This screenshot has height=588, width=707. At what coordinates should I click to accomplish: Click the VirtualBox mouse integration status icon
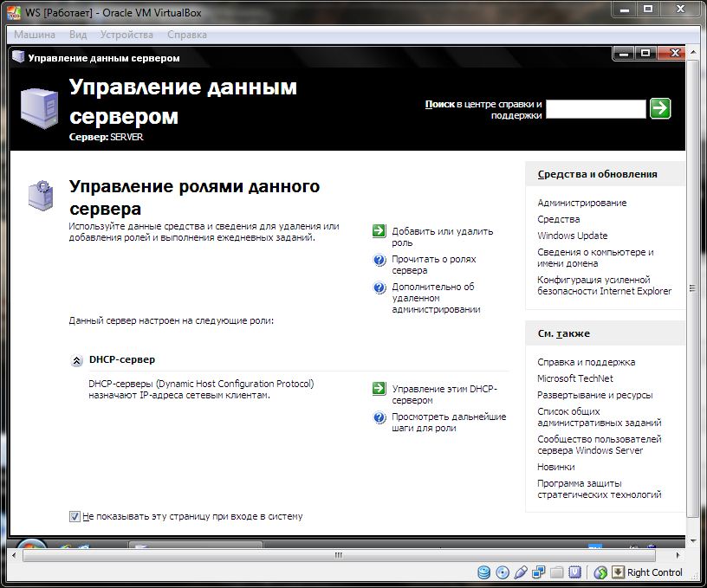point(600,572)
